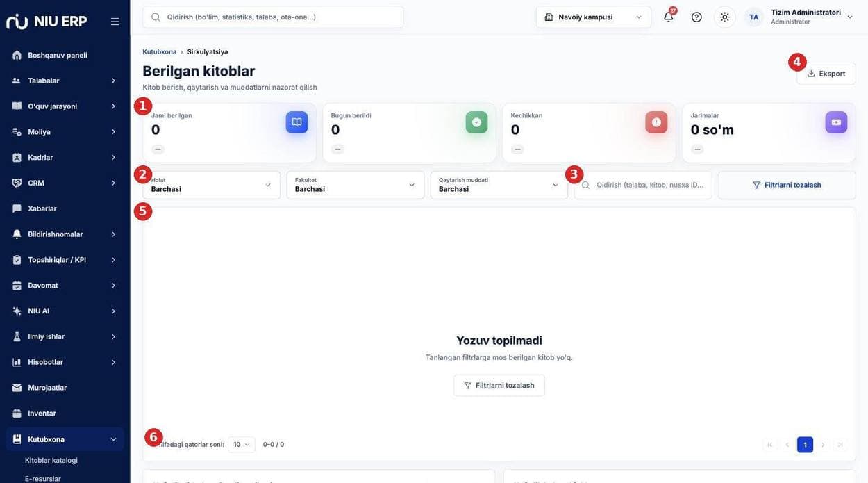Expand the Davomat sidebar section
This screenshot has height=483, width=868.
pos(65,286)
